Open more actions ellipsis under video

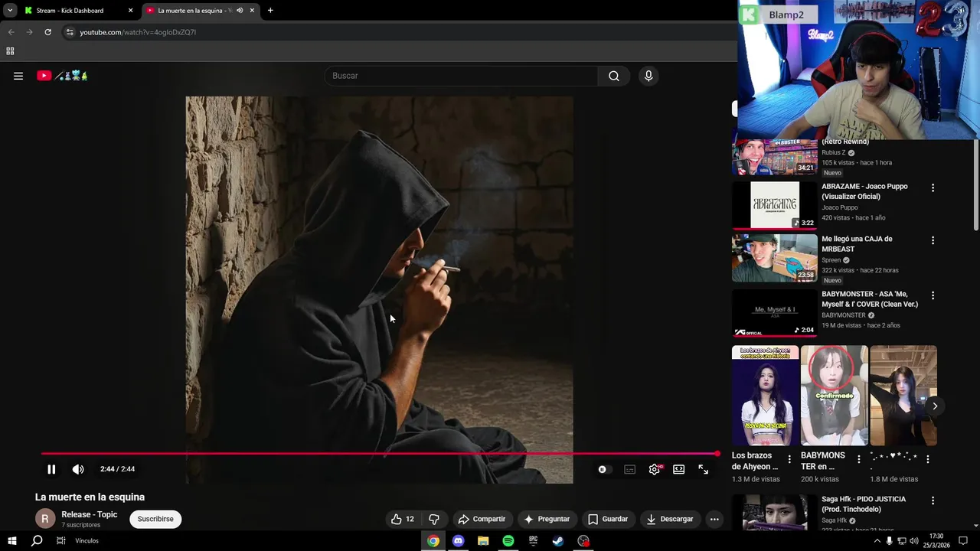(714, 519)
